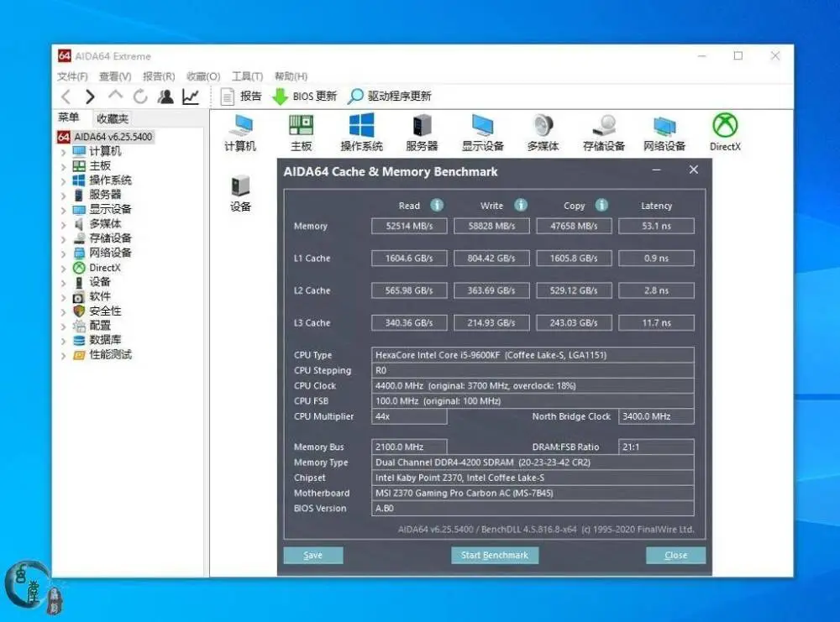Expand the 性能测试 tree node
Viewport: 840px width, 622px height.
[x=63, y=355]
